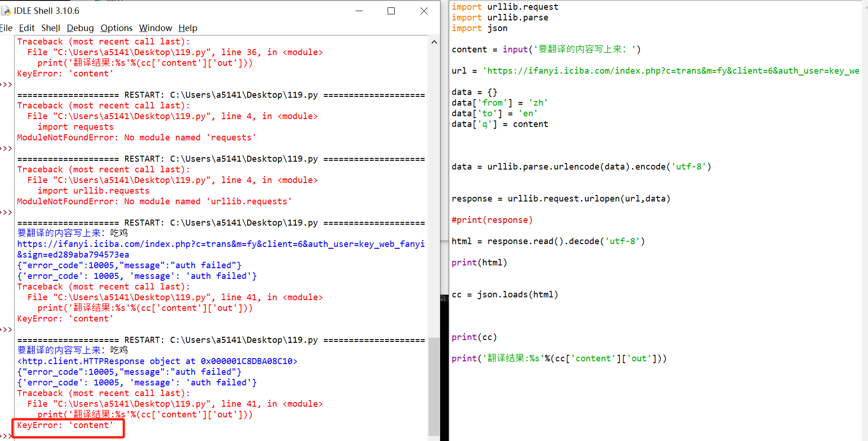Click the first RESTART separator line in shell
Viewport: 868px width, 441px height.
pyautogui.click(x=221, y=95)
